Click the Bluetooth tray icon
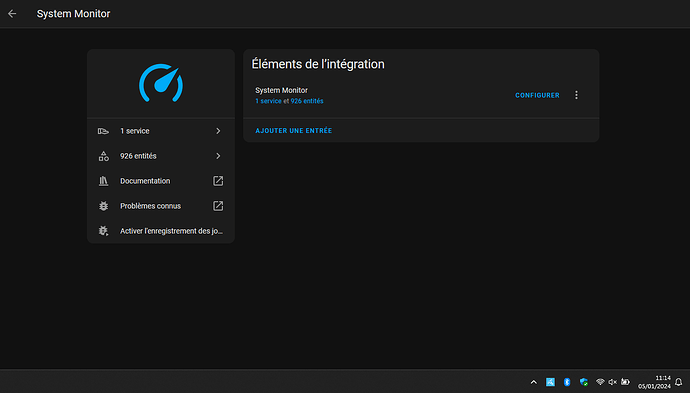Viewport: 690px width, 393px height. click(x=567, y=382)
